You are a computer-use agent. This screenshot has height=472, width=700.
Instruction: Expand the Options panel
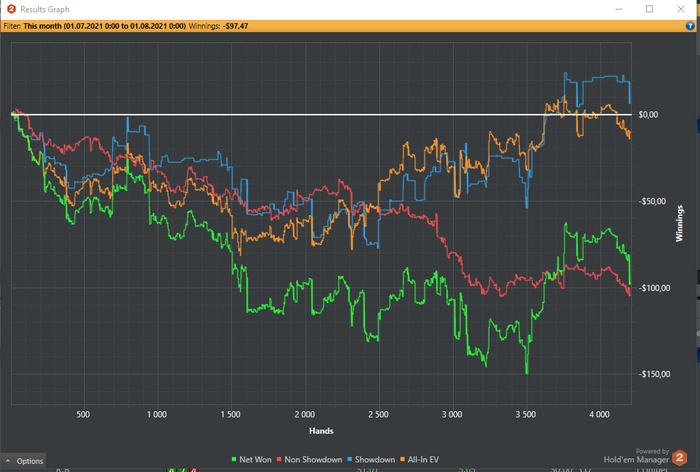point(23,461)
